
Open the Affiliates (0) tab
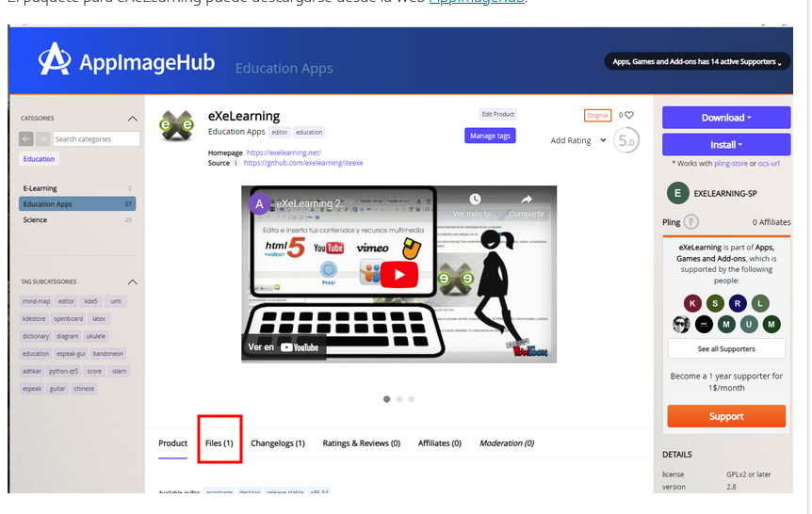point(440,443)
